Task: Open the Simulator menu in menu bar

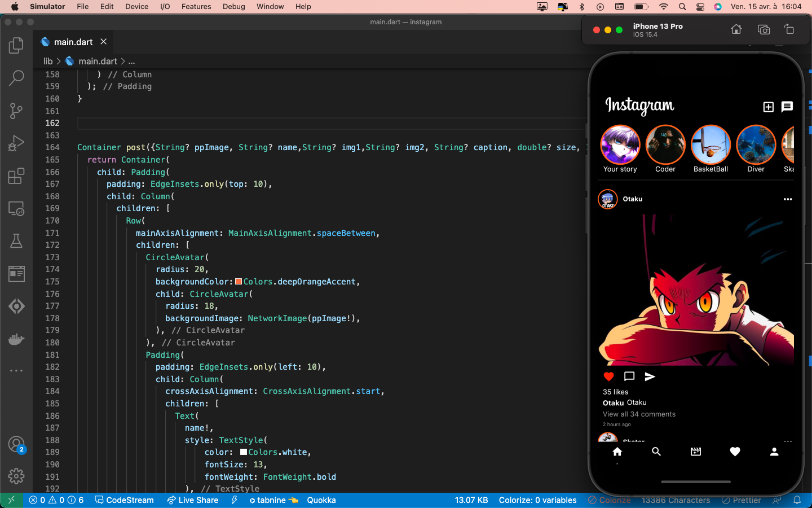Action: pyautogui.click(x=47, y=7)
